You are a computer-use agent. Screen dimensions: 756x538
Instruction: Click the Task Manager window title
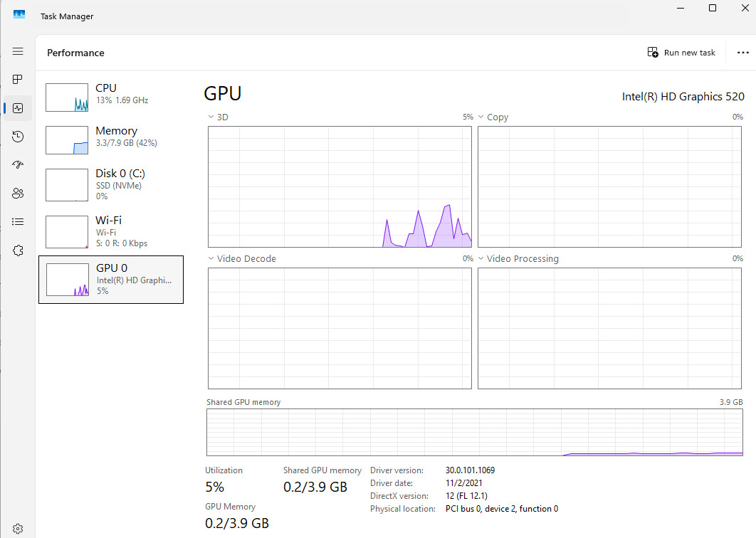(x=67, y=16)
